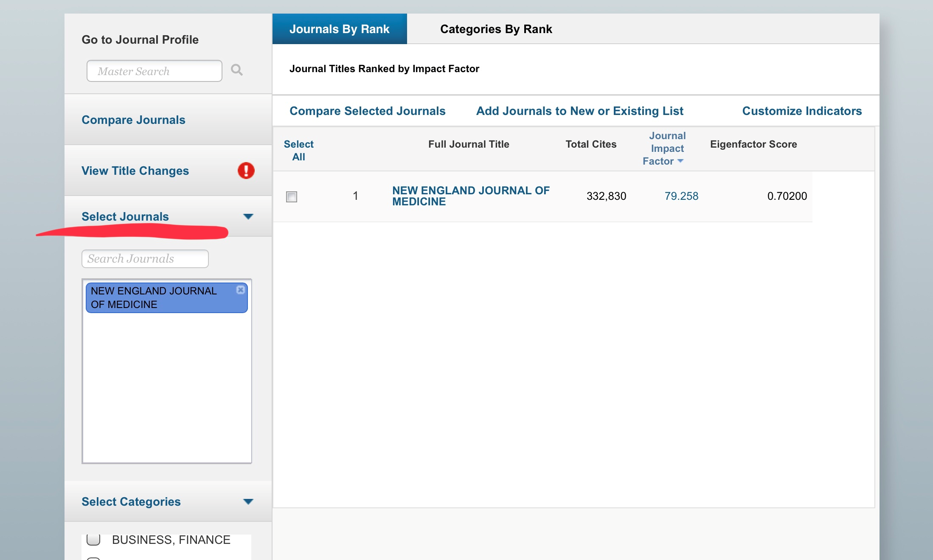Click the 79.258 impact factor value
This screenshot has height=560, width=933.
tap(681, 196)
